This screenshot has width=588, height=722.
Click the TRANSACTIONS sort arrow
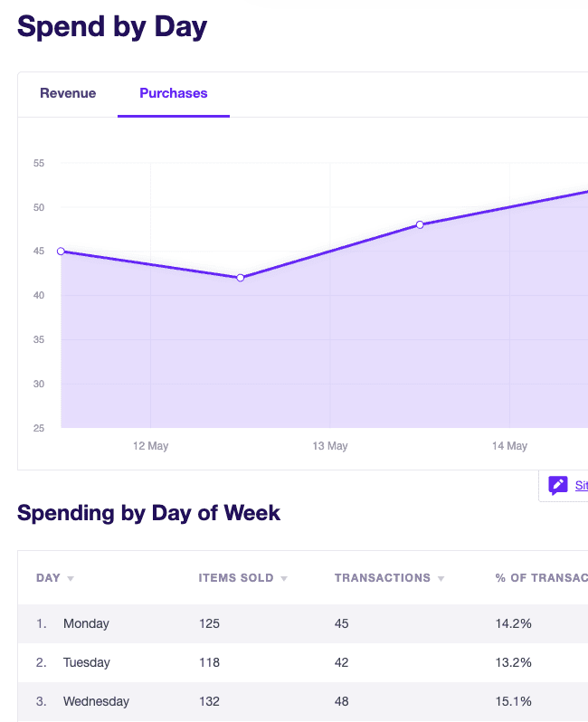coord(441,579)
